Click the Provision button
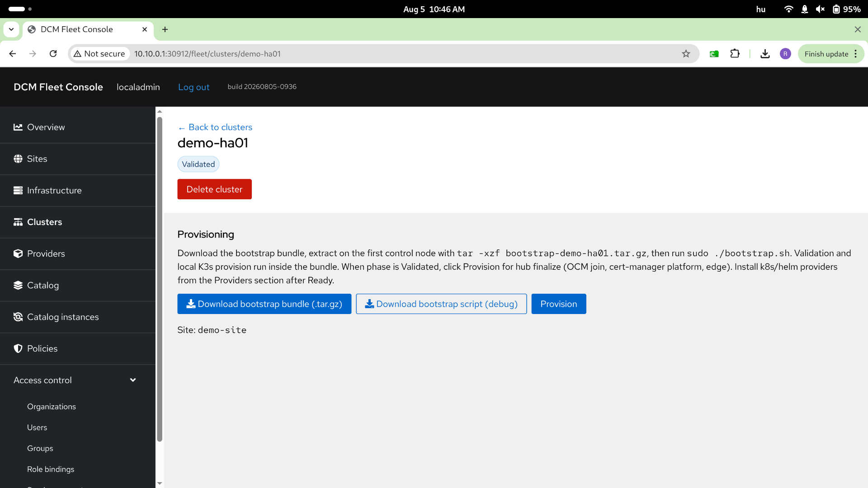This screenshot has width=868, height=488. [x=559, y=304]
